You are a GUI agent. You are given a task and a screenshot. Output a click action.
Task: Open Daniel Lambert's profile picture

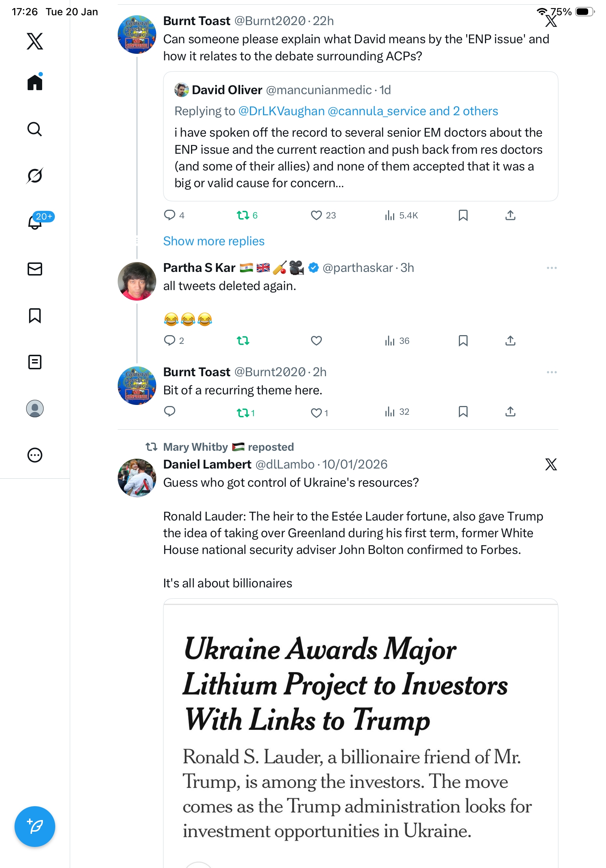pos(137,478)
